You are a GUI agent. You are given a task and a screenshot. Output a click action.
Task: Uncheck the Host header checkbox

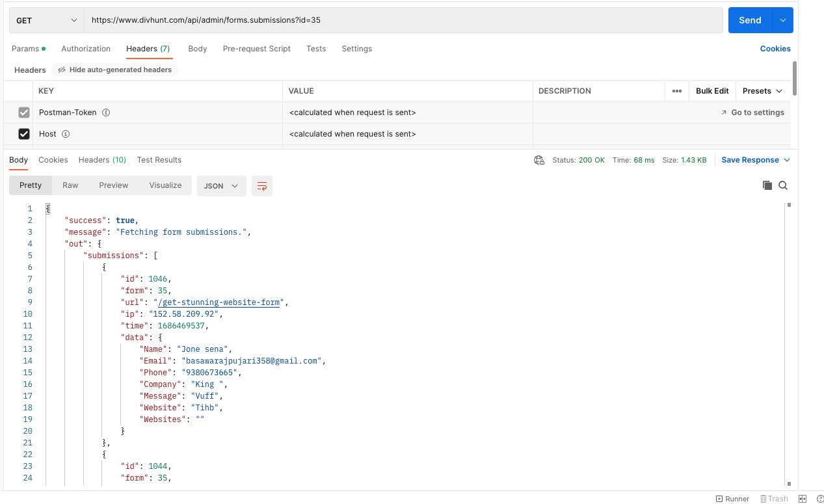coord(24,134)
